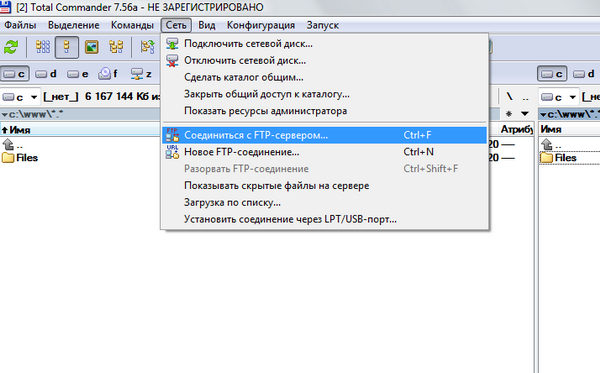Go up via right panel '..' entry
600x373 pixels.
pyautogui.click(x=552, y=145)
